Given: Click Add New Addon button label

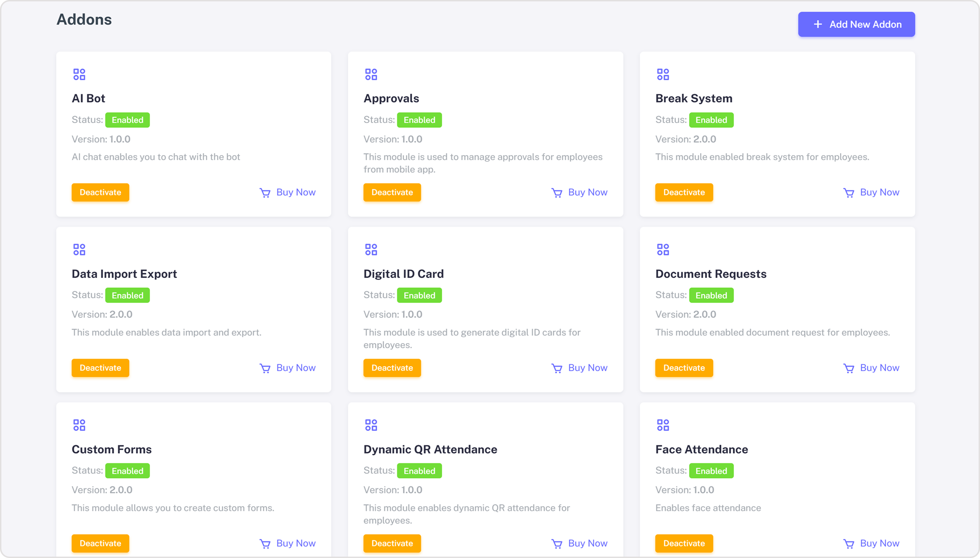Looking at the screenshot, I should point(865,25).
